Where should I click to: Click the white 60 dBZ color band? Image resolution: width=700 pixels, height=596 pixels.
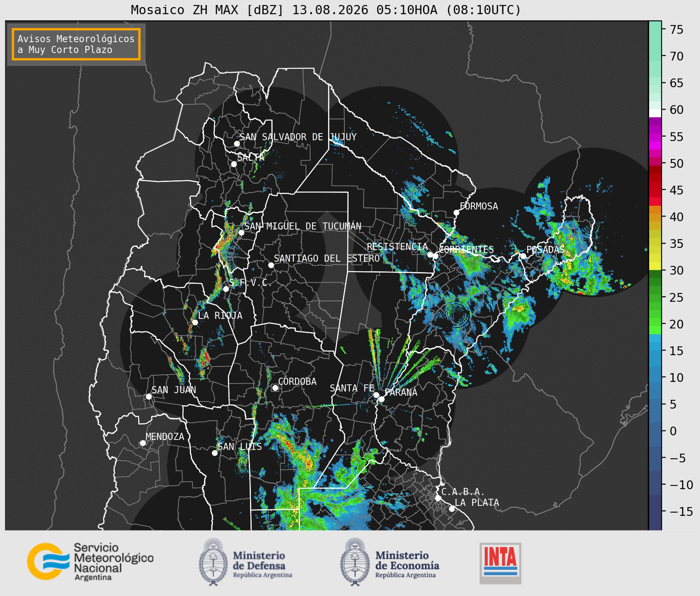[x=655, y=113]
